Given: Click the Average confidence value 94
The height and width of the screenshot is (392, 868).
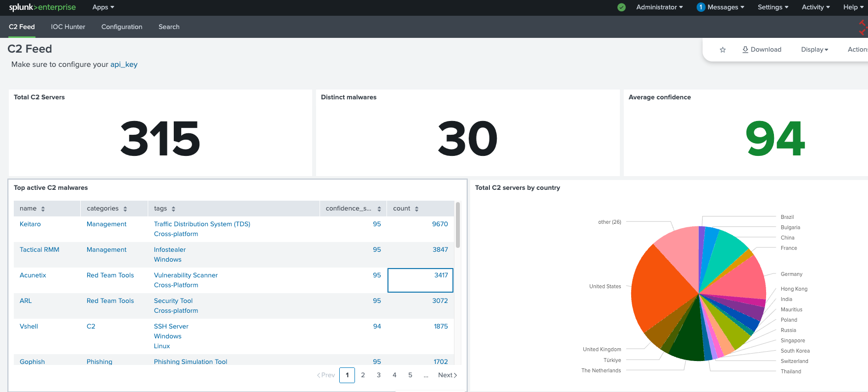Looking at the screenshot, I should (775, 139).
